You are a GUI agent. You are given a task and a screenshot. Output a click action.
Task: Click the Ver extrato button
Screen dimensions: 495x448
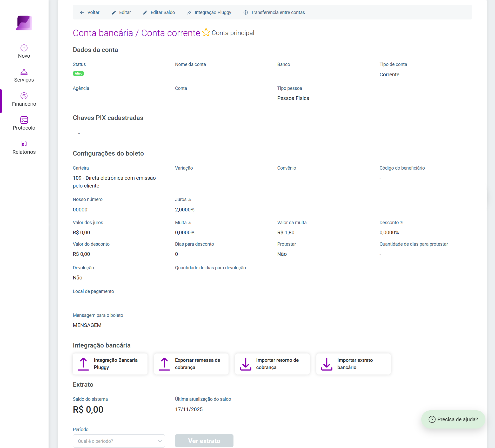click(204, 441)
